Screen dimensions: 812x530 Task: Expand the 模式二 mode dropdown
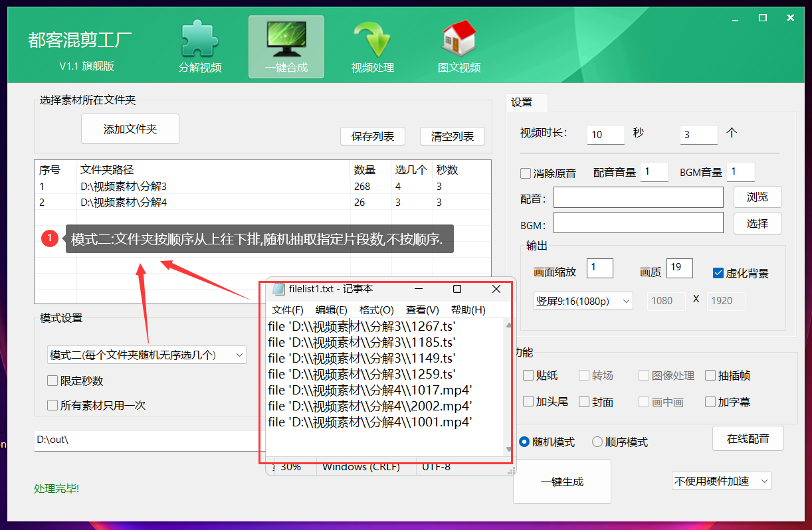coord(147,355)
